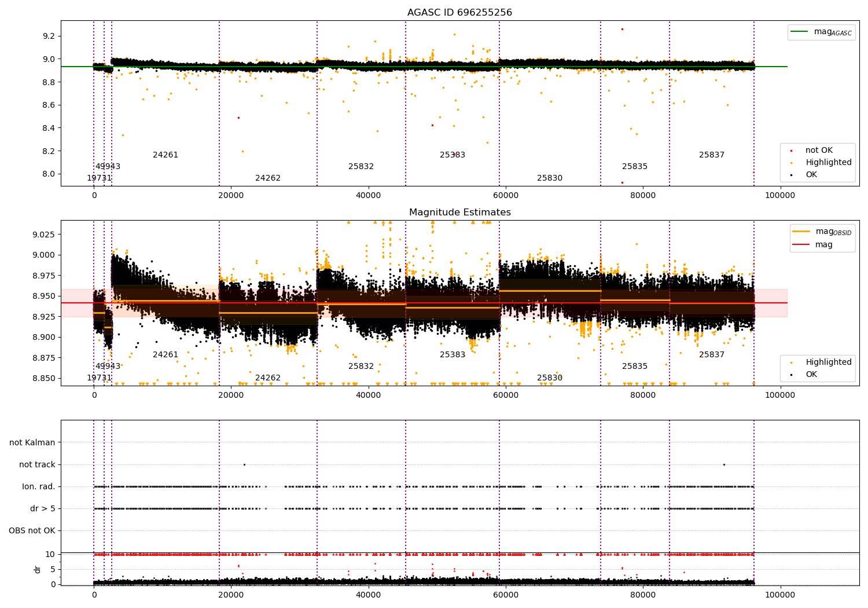Click label 49943 in the Magnitude Estimates plot
The height and width of the screenshot is (608, 868).
click(108, 367)
